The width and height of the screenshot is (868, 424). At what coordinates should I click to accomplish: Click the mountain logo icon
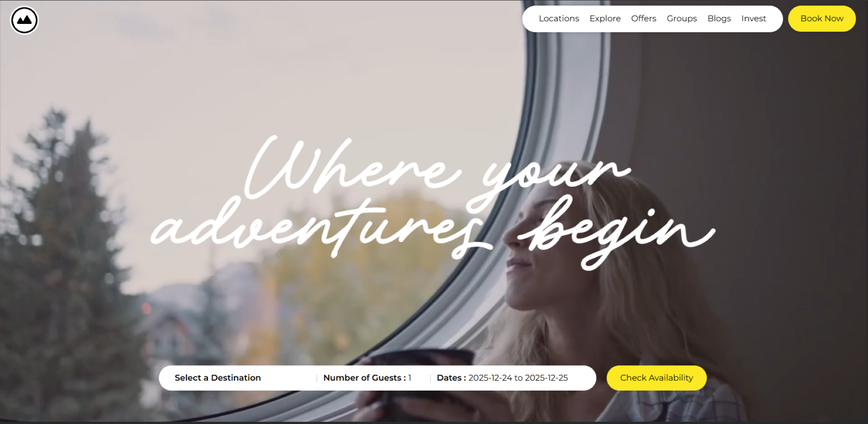pyautogui.click(x=24, y=20)
